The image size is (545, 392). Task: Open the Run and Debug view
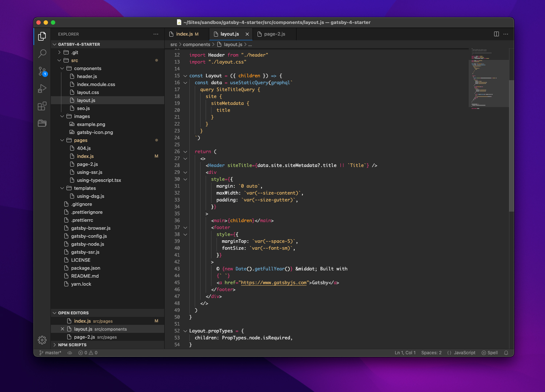point(42,89)
